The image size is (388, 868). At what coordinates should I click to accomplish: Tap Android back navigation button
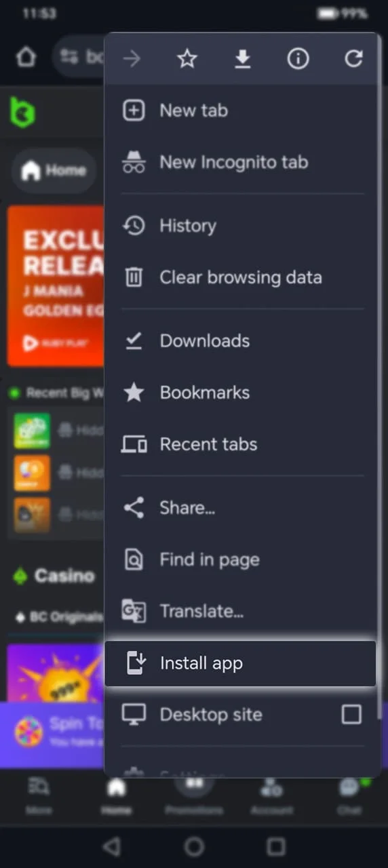[112, 846]
